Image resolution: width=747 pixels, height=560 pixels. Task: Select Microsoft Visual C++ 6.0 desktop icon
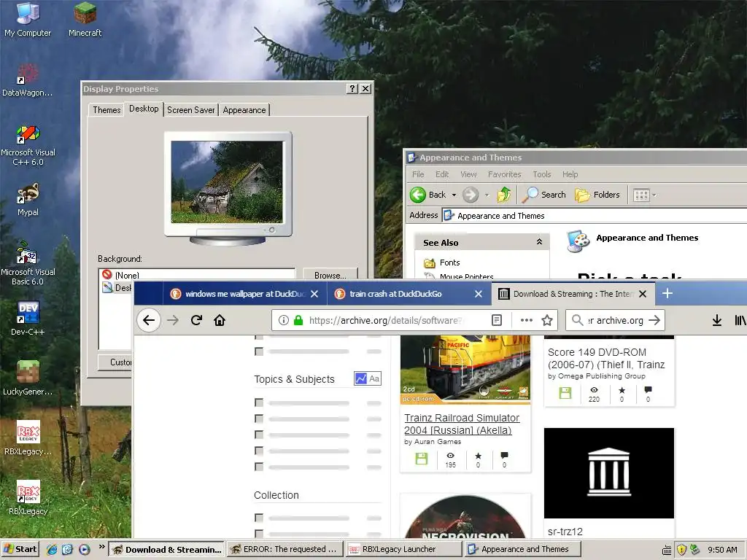tap(28, 145)
